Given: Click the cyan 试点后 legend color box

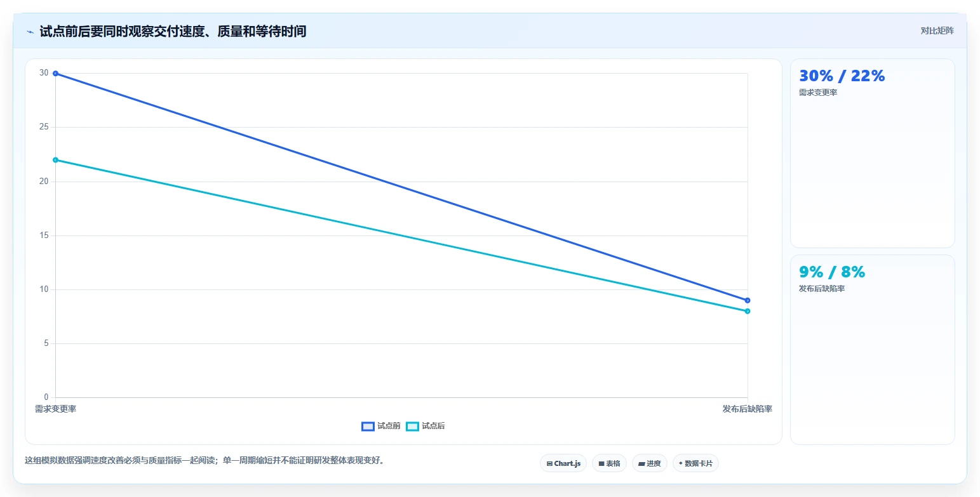Looking at the screenshot, I should click(x=412, y=427).
